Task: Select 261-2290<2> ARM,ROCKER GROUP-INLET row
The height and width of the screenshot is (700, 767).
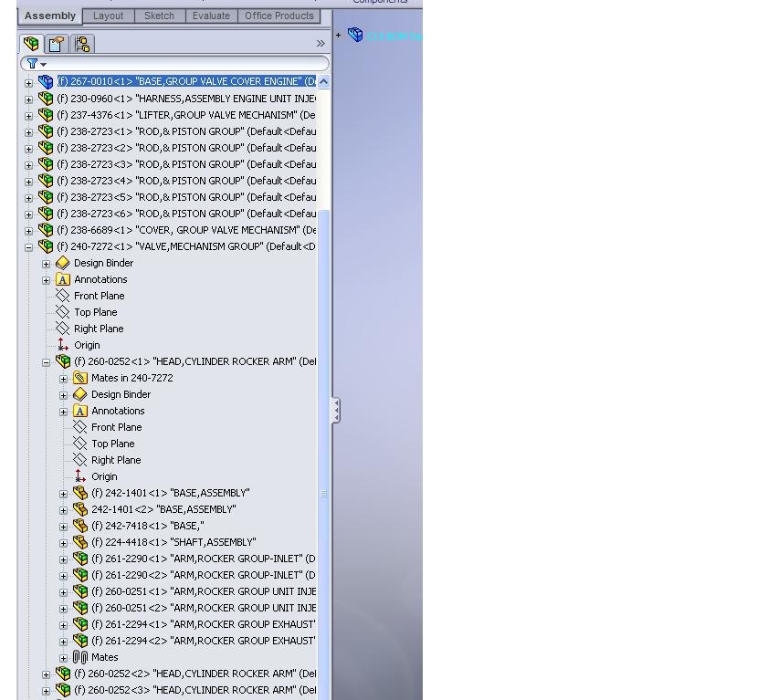Action: coord(204,575)
